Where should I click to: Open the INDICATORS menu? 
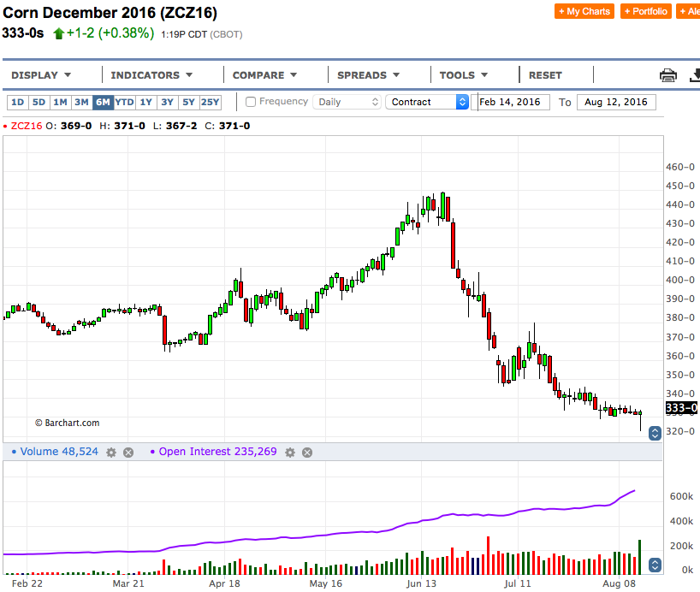(151, 75)
